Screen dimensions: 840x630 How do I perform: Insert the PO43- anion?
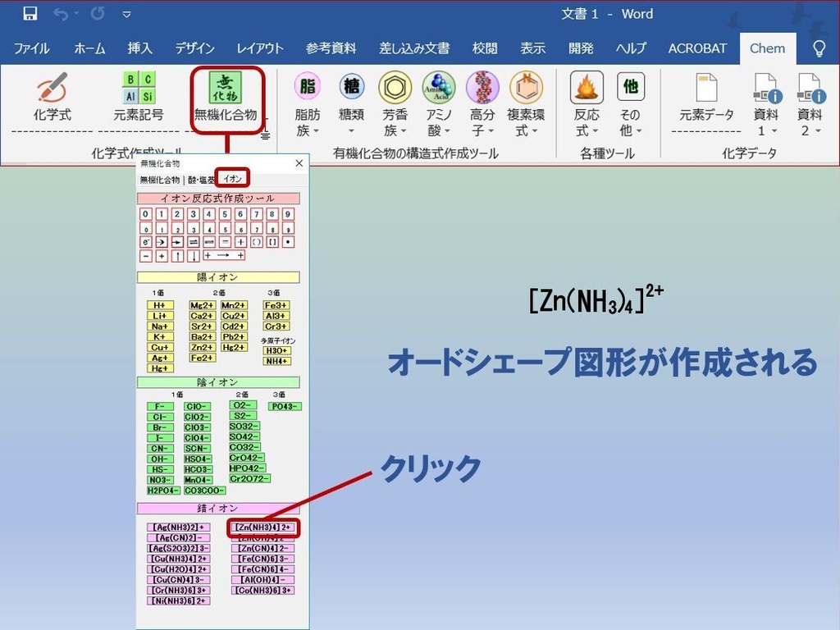(x=285, y=407)
